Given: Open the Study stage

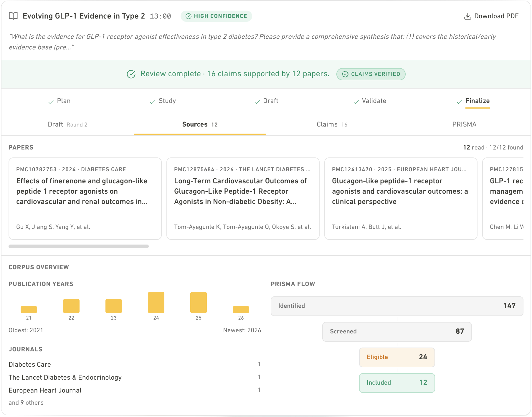Looking at the screenshot, I should click(163, 101).
